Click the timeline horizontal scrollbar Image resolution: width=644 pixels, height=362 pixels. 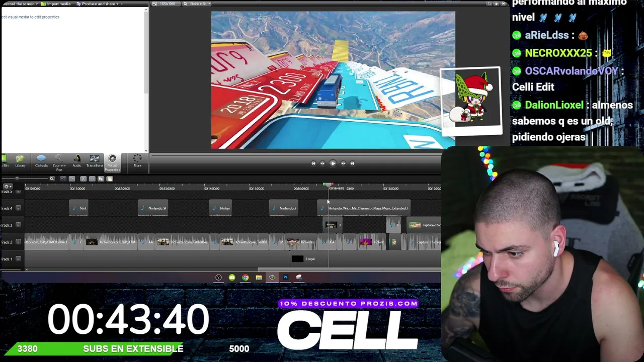tap(349, 270)
